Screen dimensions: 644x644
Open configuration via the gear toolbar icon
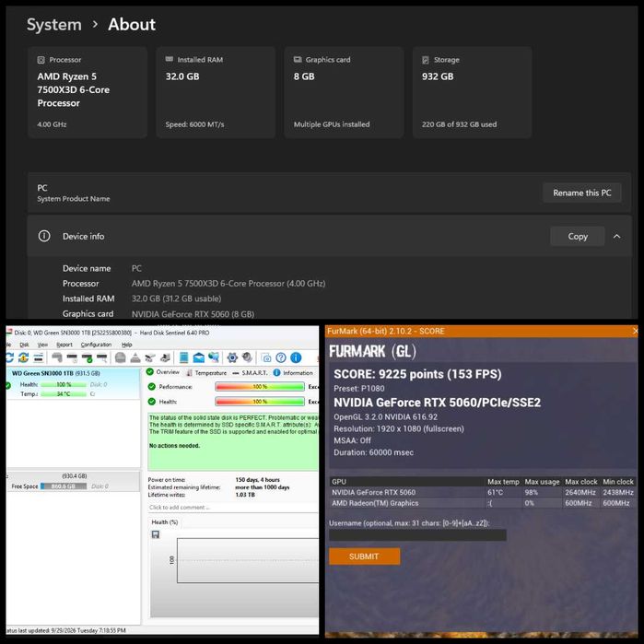tap(232, 357)
